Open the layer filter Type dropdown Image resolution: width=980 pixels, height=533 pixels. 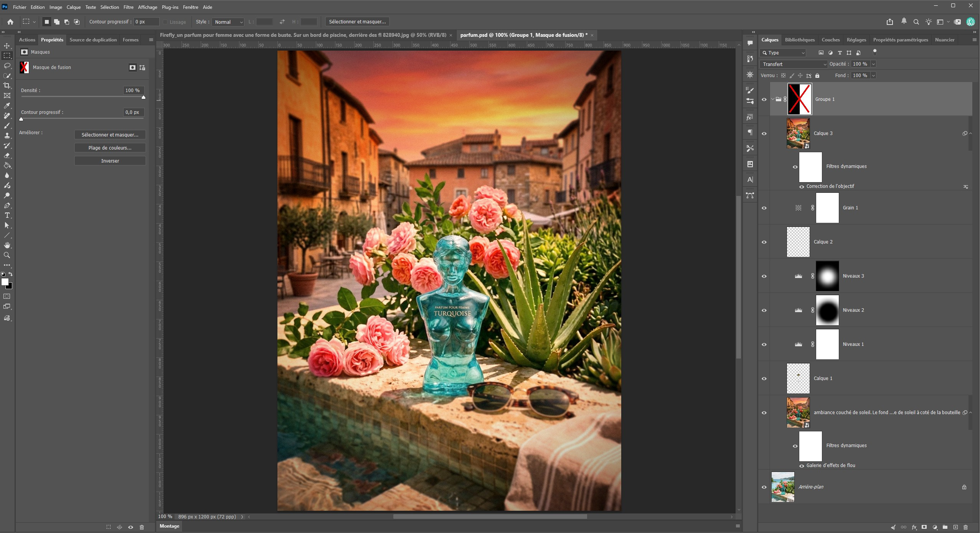783,53
